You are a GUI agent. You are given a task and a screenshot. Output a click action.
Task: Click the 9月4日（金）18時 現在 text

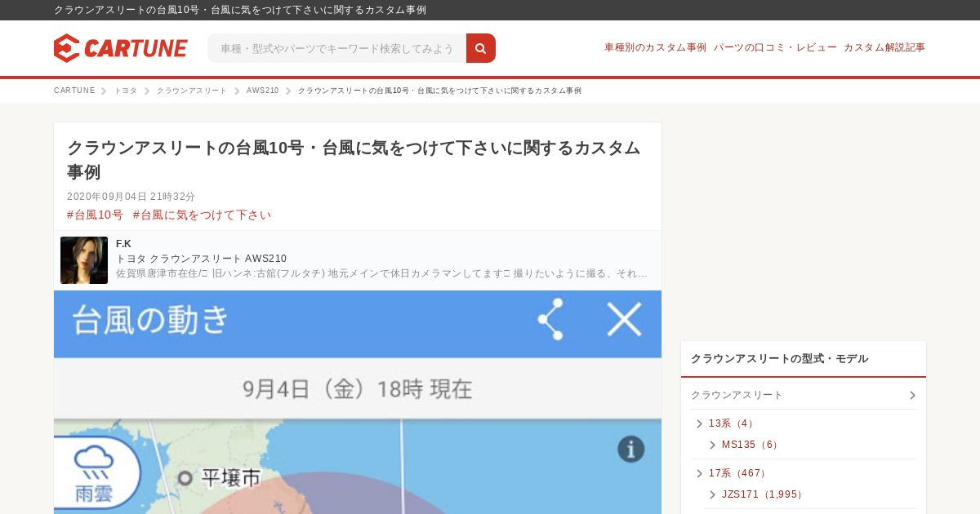click(358, 389)
